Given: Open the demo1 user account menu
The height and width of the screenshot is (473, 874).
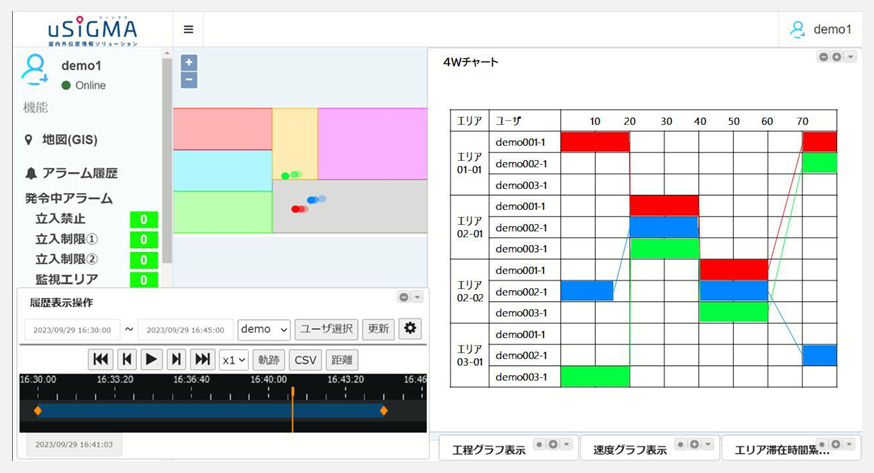Looking at the screenshot, I should point(820,29).
